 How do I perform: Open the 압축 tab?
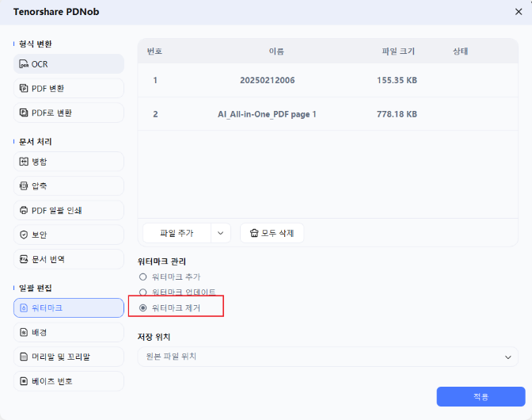tap(69, 186)
